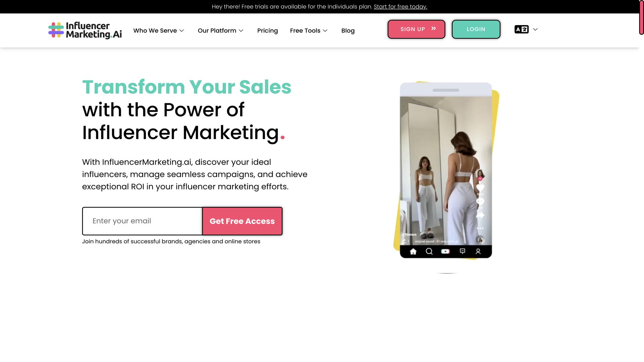Image resolution: width=644 pixels, height=362 pixels.
Task: Expand the Free Tools dropdown
Action: (x=309, y=31)
